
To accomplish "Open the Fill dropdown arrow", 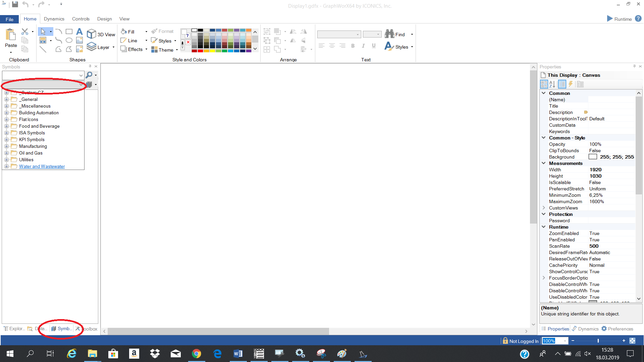I will click(146, 32).
